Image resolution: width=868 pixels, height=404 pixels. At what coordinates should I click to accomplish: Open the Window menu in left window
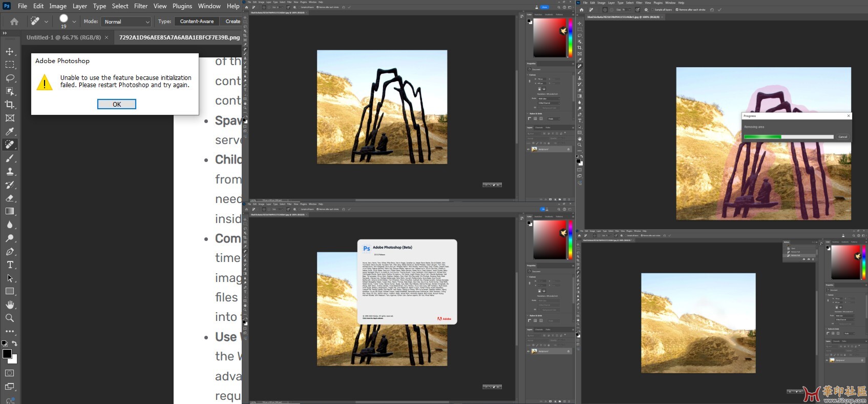pos(209,6)
